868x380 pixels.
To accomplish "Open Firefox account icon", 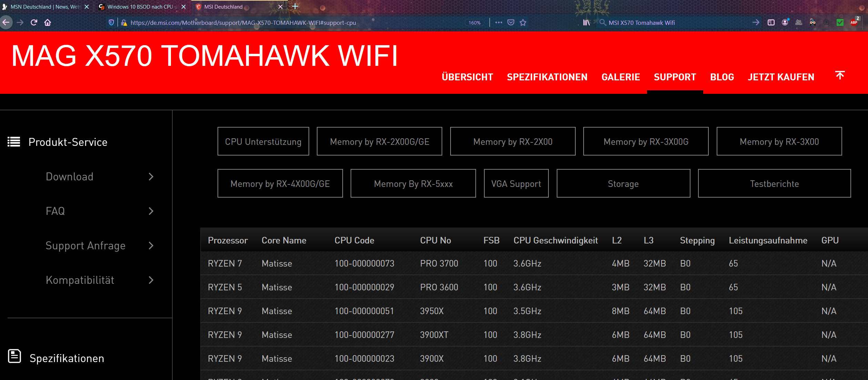I will [785, 22].
